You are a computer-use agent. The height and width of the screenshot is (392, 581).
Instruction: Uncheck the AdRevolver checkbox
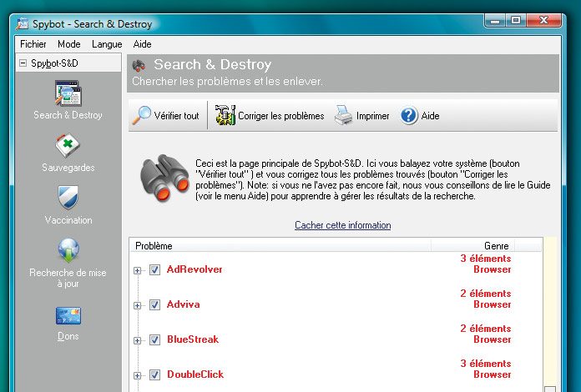pos(154,270)
